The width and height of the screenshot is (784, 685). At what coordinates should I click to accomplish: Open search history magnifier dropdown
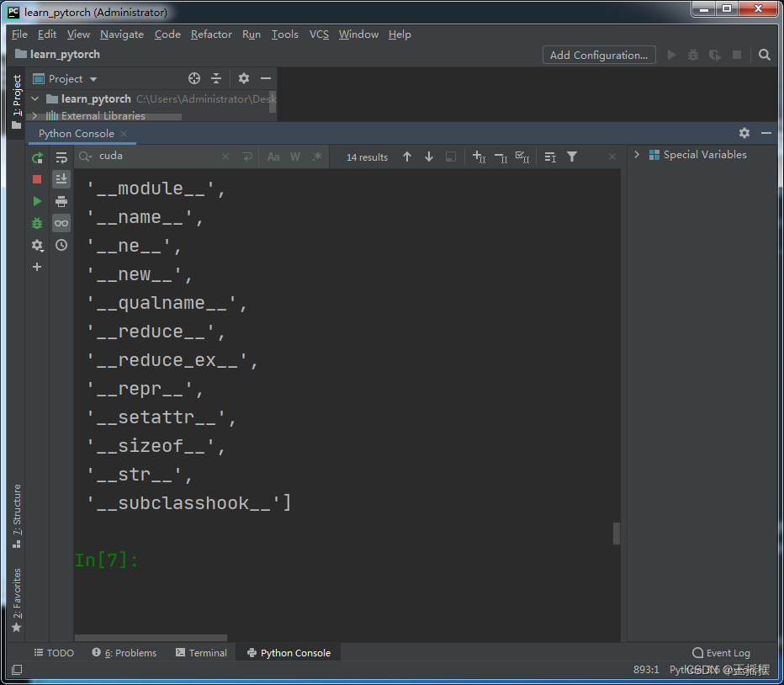click(x=85, y=157)
